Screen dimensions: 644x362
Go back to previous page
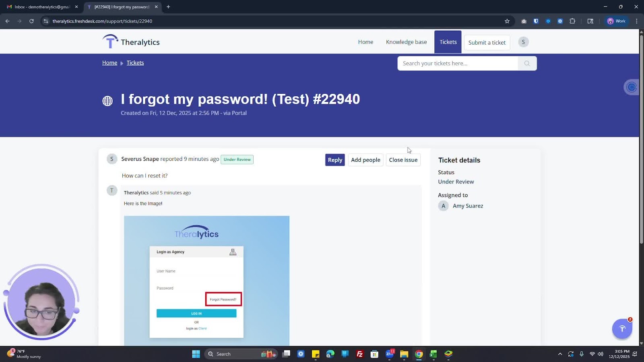pyautogui.click(x=7, y=21)
